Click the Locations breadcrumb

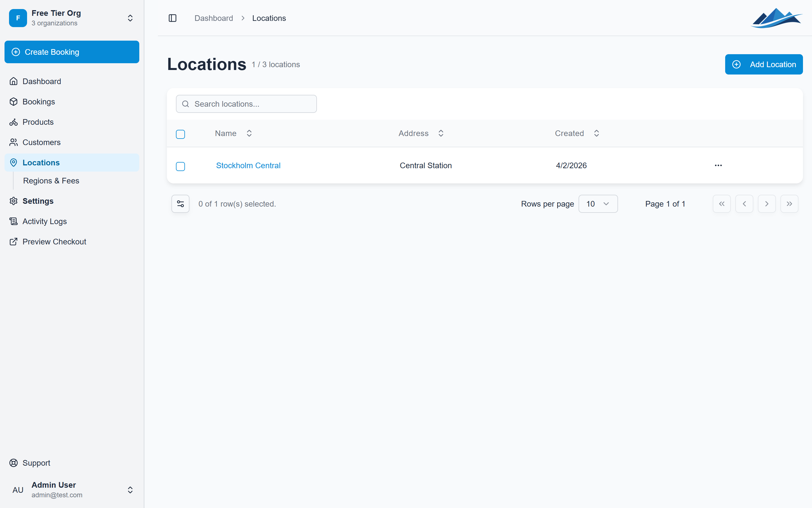(x=269, y=18)
